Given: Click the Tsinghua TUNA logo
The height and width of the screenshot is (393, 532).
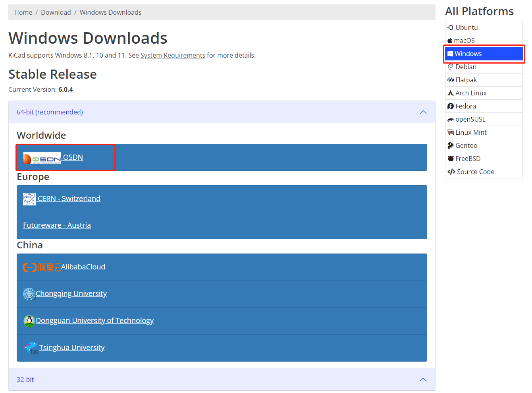Looking at the screenshot, I should tap(31, 348).
